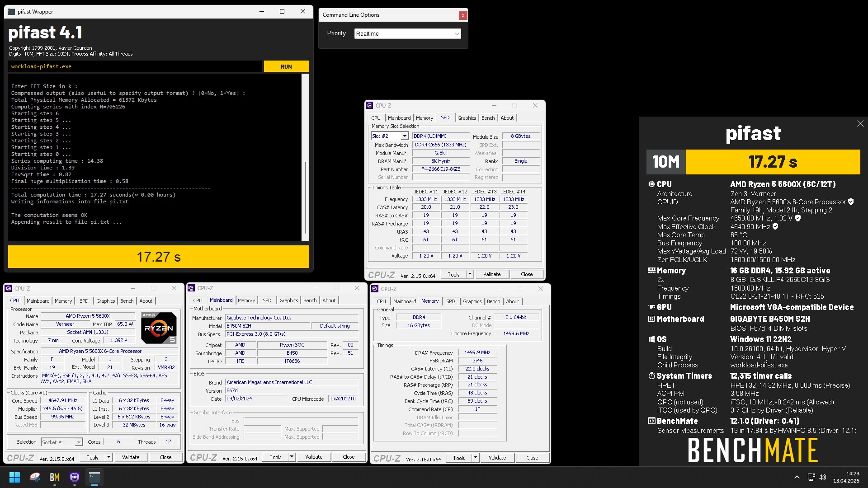This screenshot has width=868, height=488.
Task: Select SPD tab in Memory window
Action: point(450,301)
